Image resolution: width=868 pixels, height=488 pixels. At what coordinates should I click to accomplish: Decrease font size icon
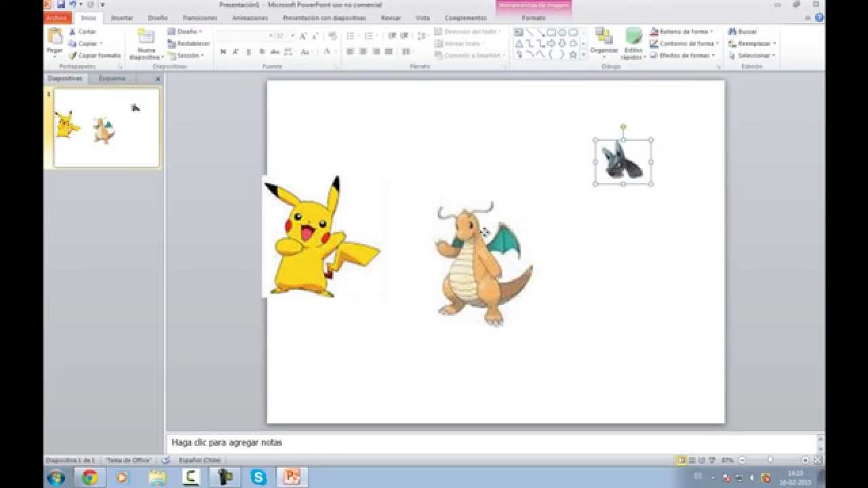tap(316, 36)
